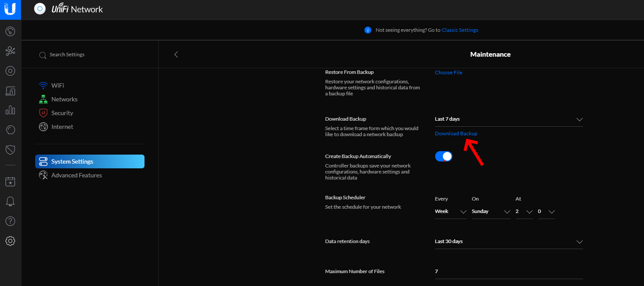Click Choose File to restore backup
The height and width of the screenshot is (286, 644).
[448, 73]
